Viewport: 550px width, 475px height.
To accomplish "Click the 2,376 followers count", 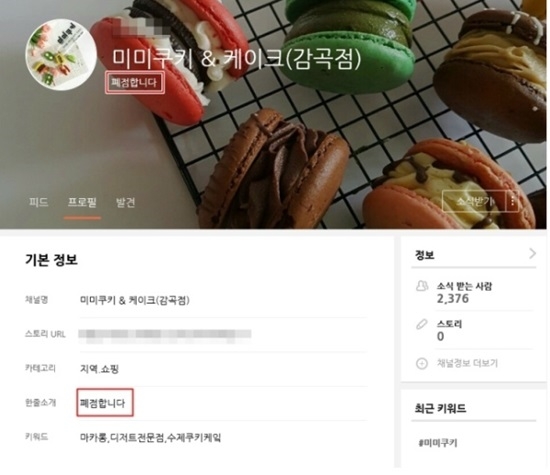I will [453, 299].
